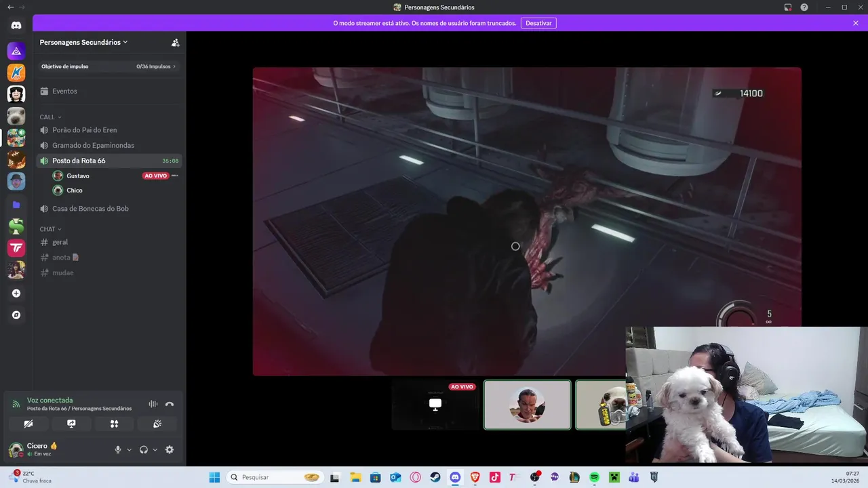Expand the Objetivo de impulso boost goal
This screenshot has width=868, height=488.
(109, 66)
